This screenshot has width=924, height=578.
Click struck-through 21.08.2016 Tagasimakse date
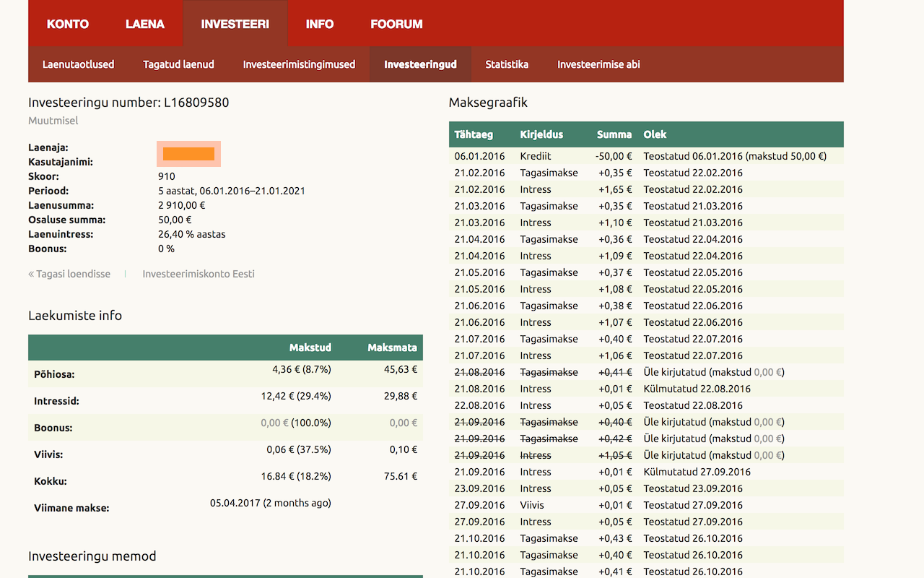tap(479, 372)
